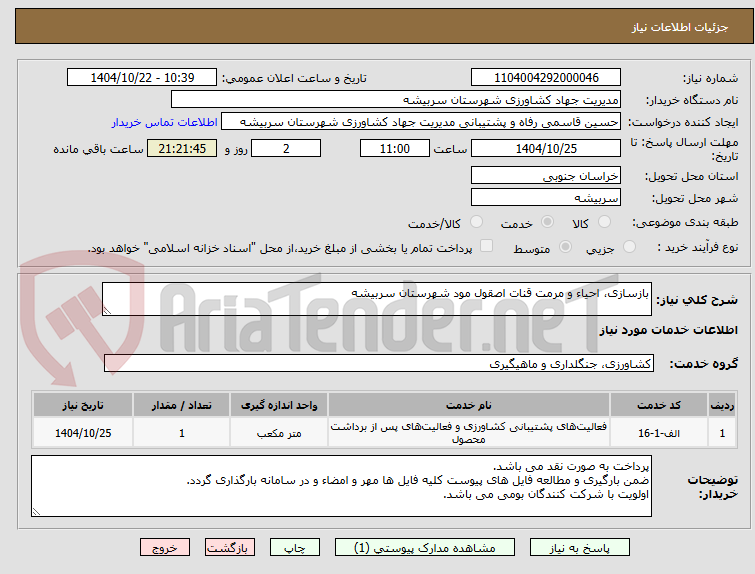755x574 pixels.
Task: Toggle the اسناد خزانه اسلامی payment checkbox
Action: [487, 246]
